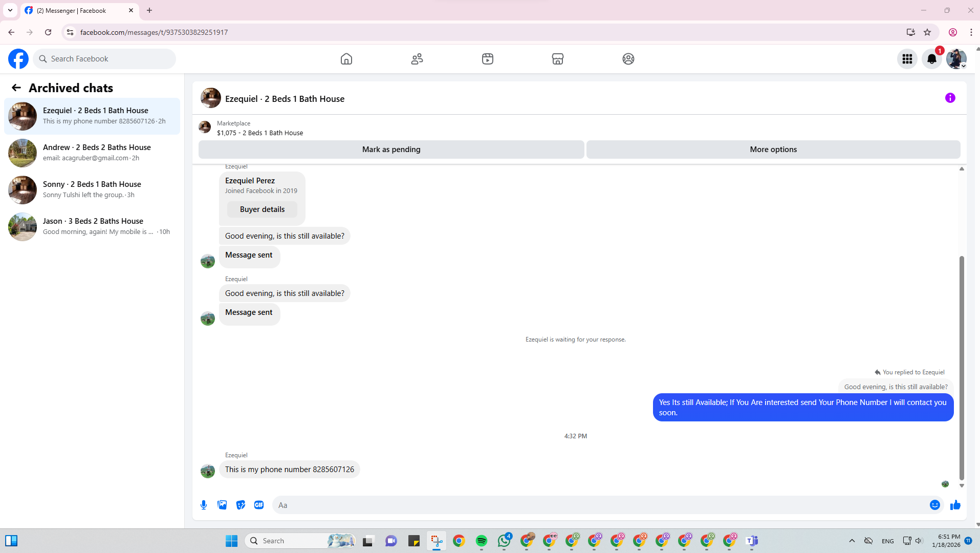This screenshot has height=553, width=980.
Task: Click the address bar URL
Action: pyautogui.click(x=154, y=32)
